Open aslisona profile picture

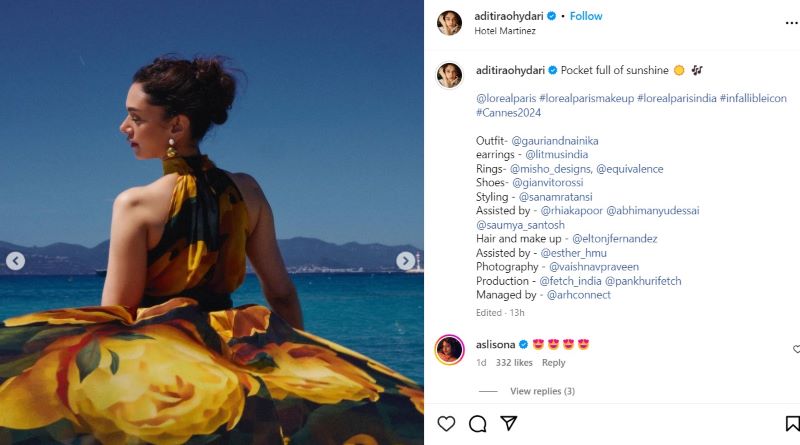[449, 349]
